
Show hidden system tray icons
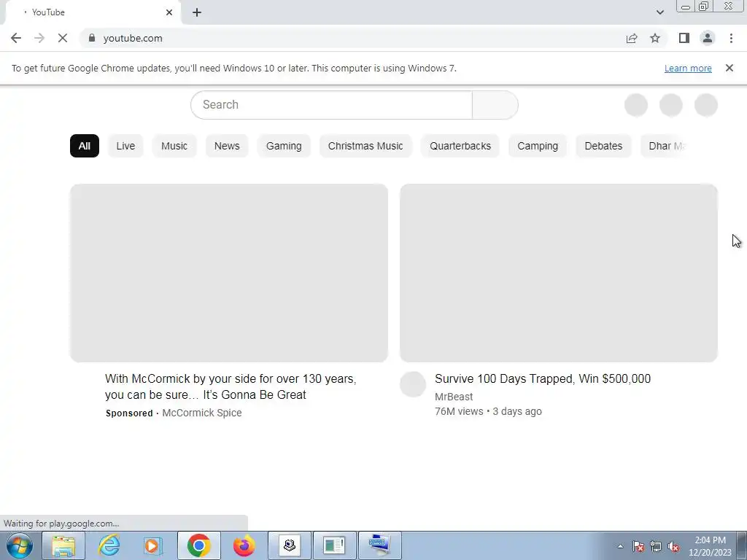point(620,546)
